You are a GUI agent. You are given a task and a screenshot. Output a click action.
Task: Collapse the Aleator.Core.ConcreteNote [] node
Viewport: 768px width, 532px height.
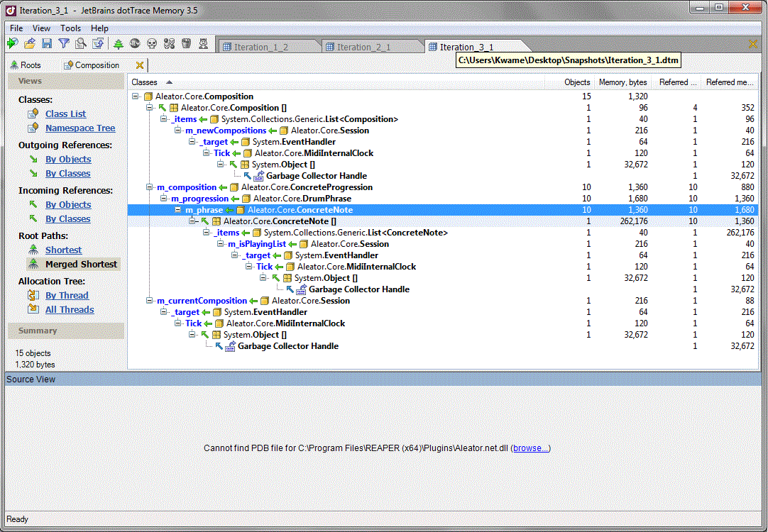pyautogui.click(x=192, y=221)
